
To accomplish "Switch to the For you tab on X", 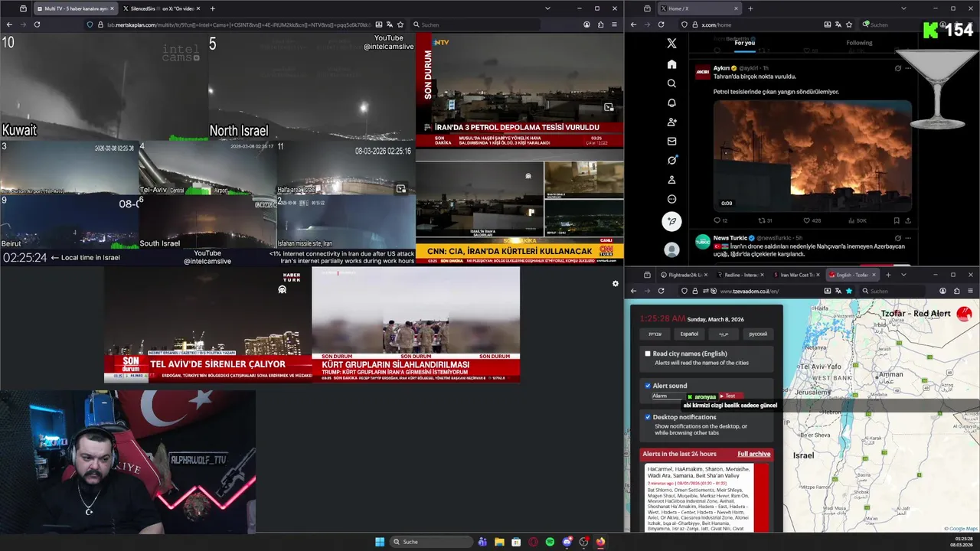I will tap(744, 43).
